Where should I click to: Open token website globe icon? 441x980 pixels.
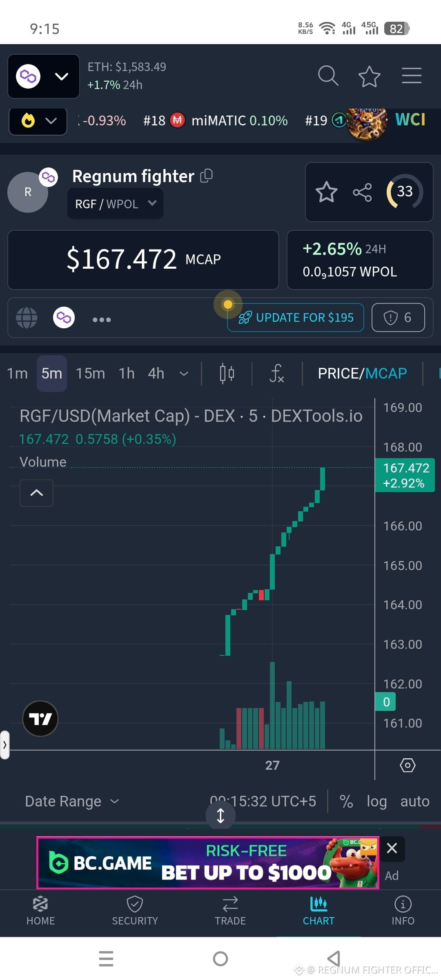coord(27,318)
